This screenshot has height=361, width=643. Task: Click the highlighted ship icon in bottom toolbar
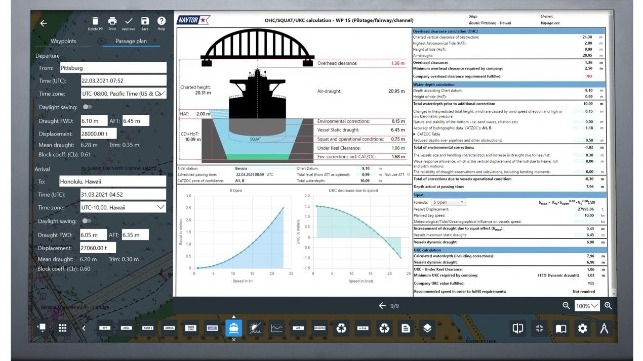coord(233,328)
